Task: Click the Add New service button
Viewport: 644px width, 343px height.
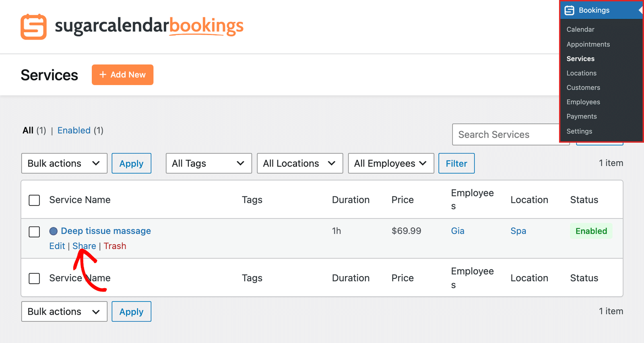Action: click(x=122, y=75)
